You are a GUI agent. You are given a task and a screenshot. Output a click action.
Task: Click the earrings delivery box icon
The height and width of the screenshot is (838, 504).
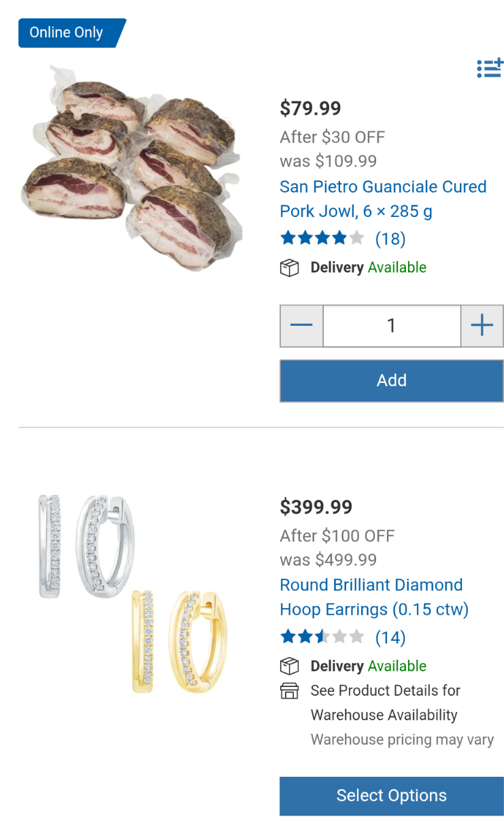(x=290, y=667)
